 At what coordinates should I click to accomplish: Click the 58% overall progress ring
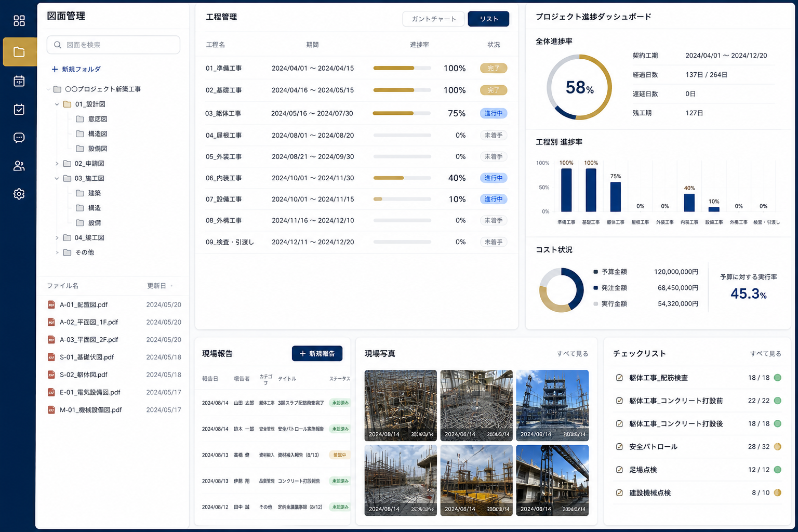pos(579,87)
